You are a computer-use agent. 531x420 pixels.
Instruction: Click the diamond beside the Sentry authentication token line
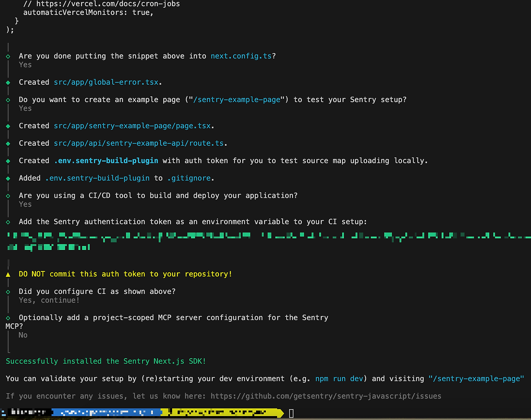8,222
